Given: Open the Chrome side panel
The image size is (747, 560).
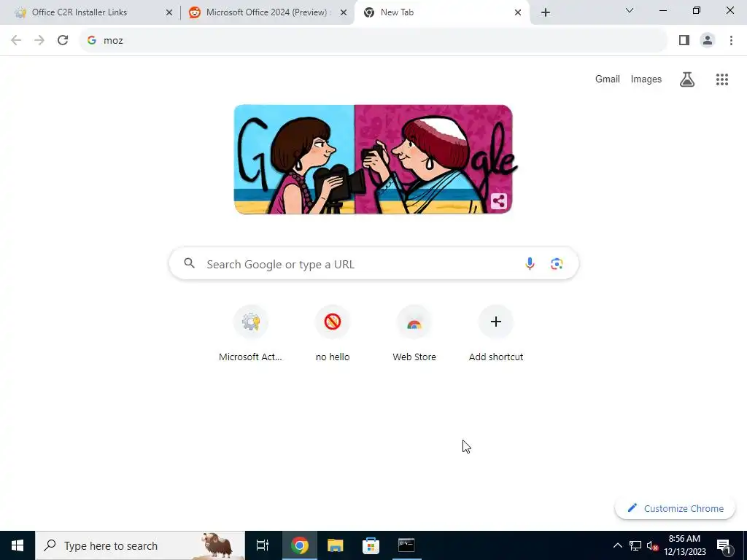Looking at the screenshot, I should 684,40.
